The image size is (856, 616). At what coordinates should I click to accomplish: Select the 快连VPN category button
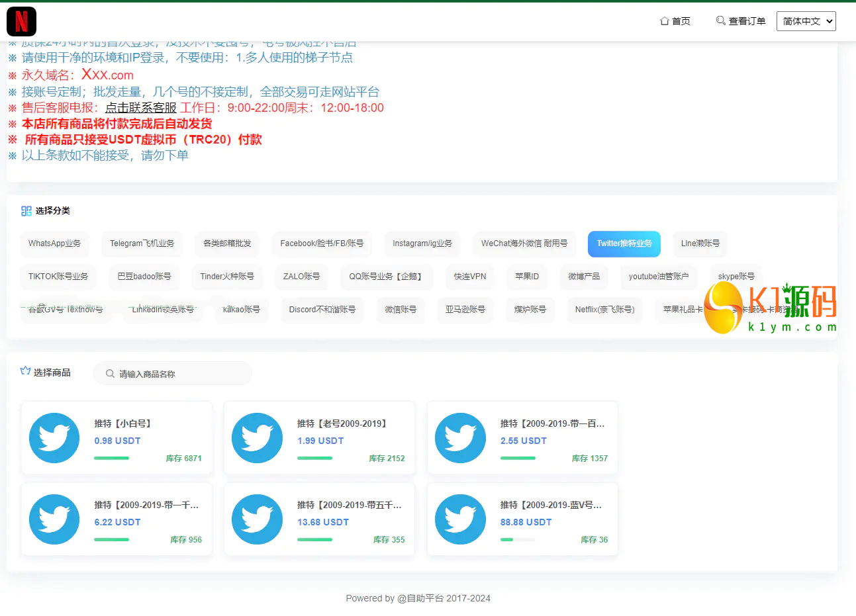[469, 277]
